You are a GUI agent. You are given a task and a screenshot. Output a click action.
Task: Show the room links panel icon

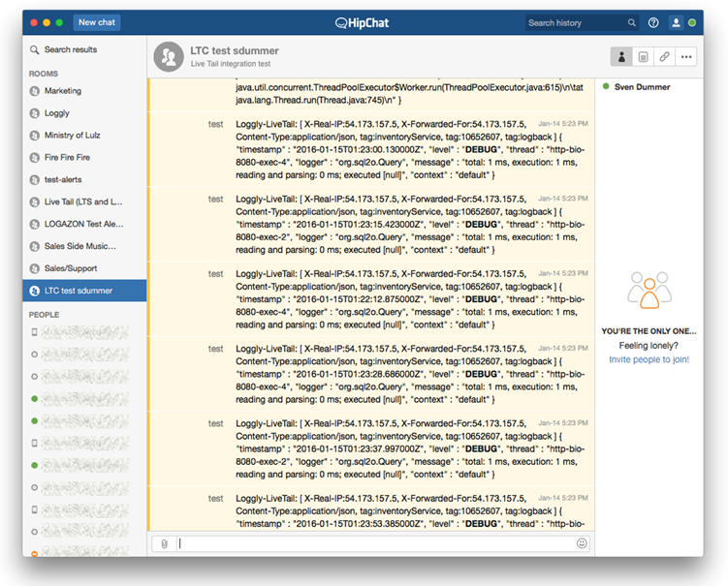664,56
